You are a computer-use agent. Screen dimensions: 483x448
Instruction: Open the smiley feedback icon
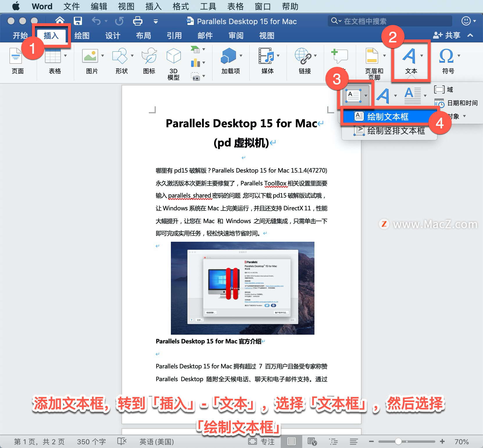pyautogui.click(x=466, y=21)
